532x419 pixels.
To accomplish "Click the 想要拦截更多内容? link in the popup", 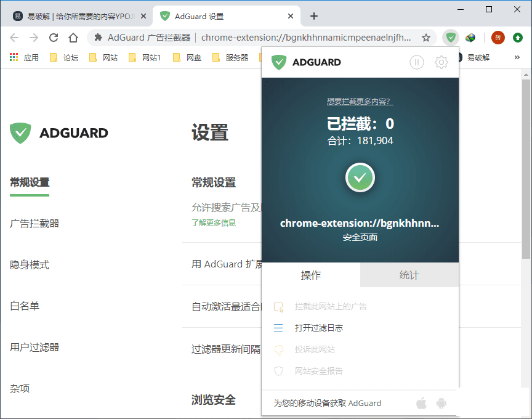I will coord(360,101).
